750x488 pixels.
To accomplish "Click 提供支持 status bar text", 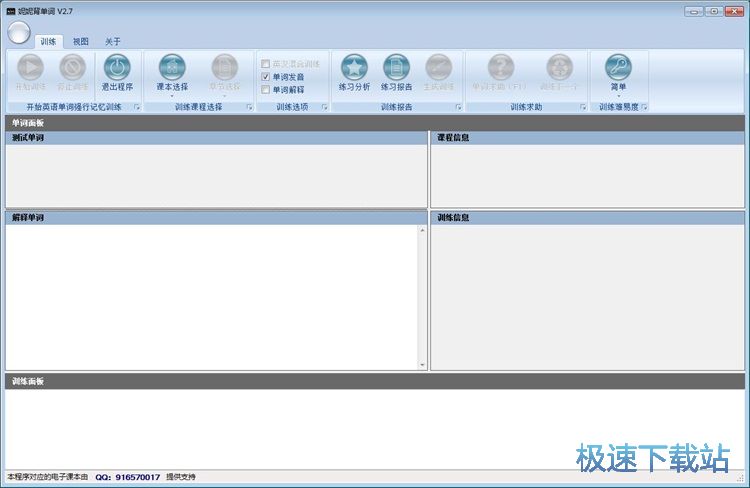I will [x=181, y=477].
